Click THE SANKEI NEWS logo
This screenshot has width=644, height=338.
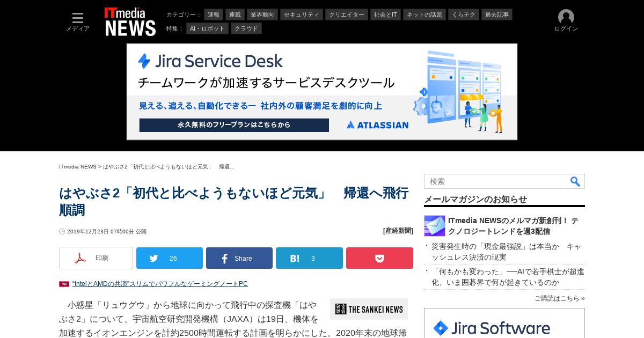(x=369, y=309)
